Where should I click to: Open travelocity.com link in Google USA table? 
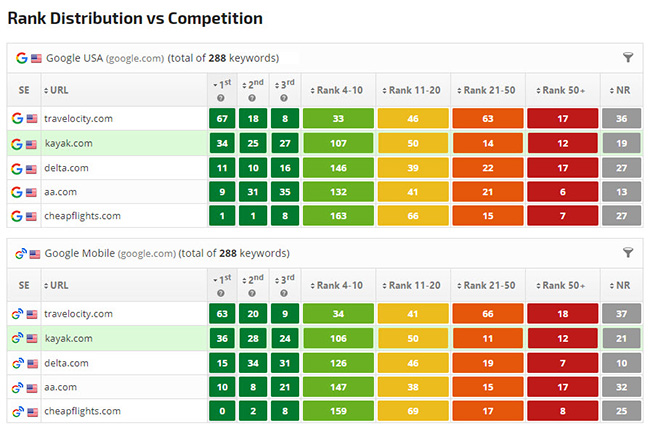pyautogui.click(x=78, y=119)
